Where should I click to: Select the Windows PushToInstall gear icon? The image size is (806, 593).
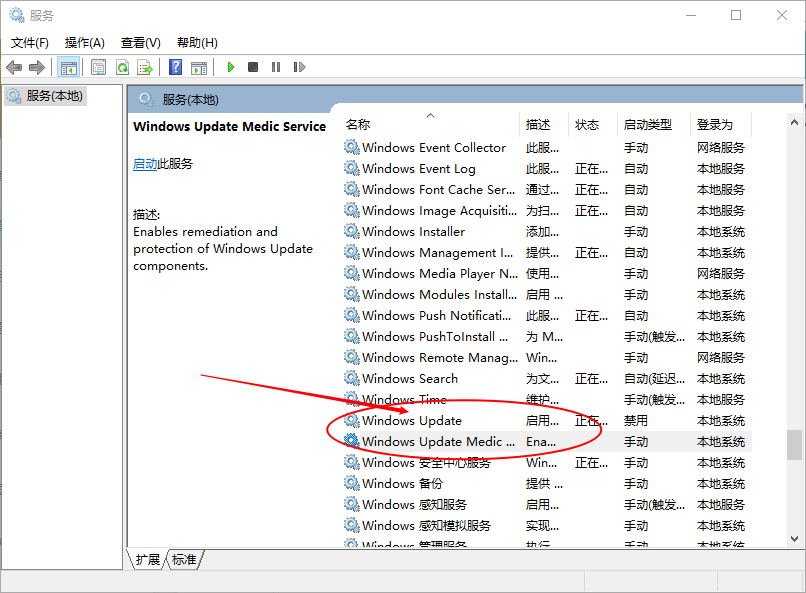pyautogui.click(x=352, y=337)
